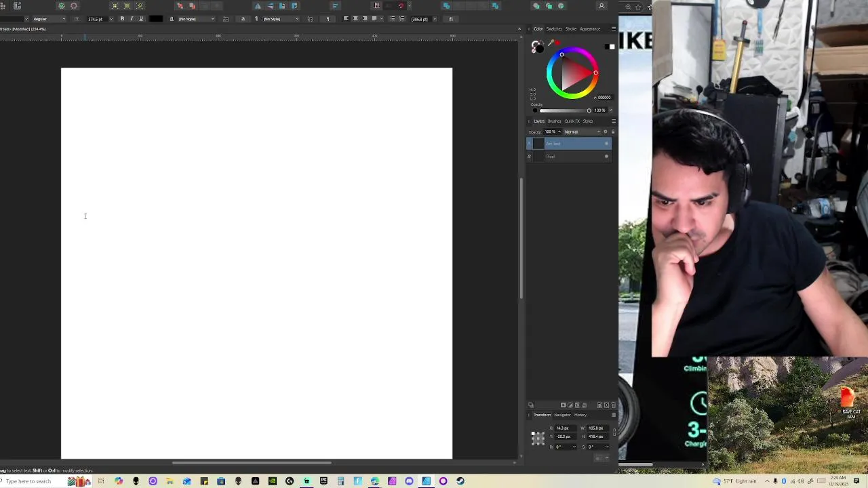
Task: Click the picked red color swatch
Action: tap(557, 43)
